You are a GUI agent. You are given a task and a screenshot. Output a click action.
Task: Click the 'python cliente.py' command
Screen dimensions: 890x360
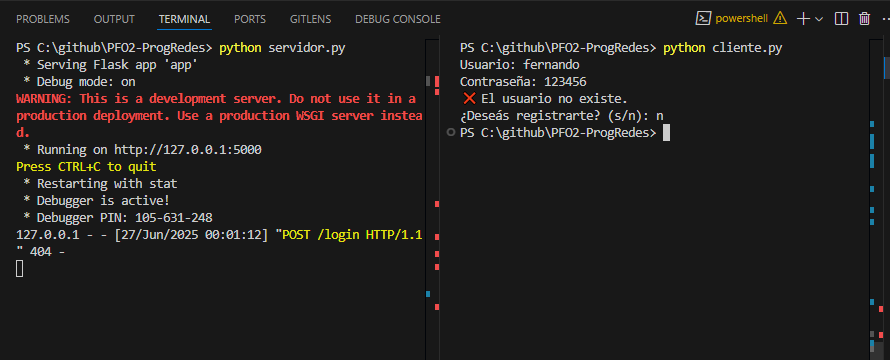(x=723, y=48)
